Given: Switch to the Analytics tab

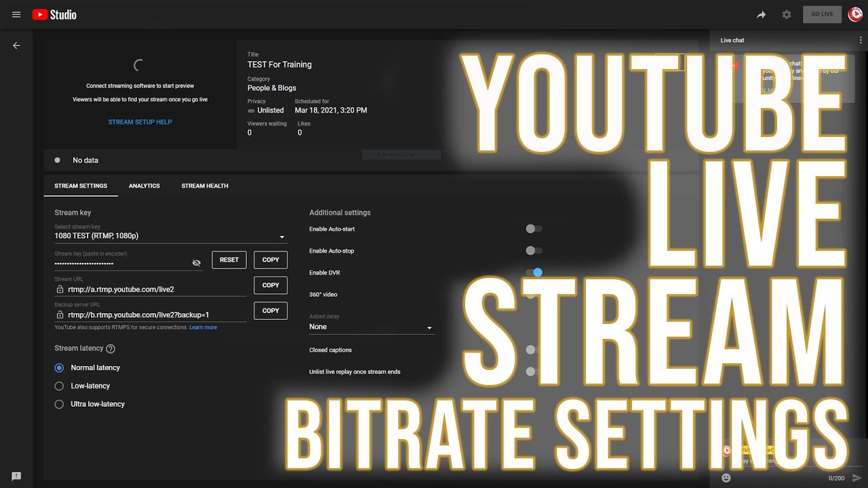Looking at the screenshot, I should tap(144, 186).
